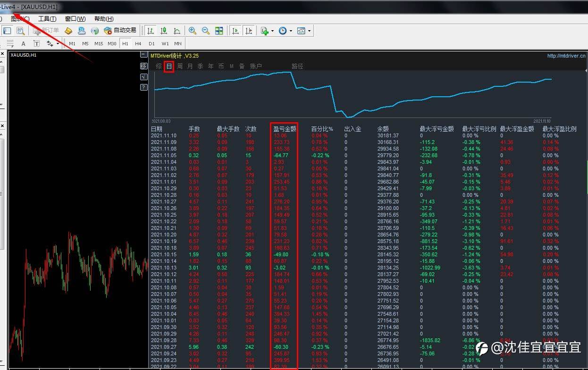Click the 日期 column header
The height and width of the screenshot is (370, 588).
pos(157,129)
